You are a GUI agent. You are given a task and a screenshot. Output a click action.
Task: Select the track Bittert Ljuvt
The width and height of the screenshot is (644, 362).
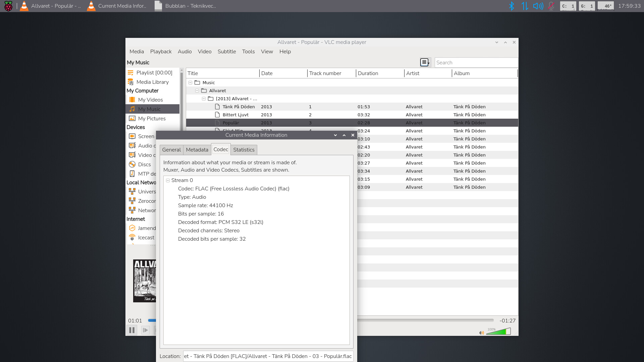coord(352,115)
